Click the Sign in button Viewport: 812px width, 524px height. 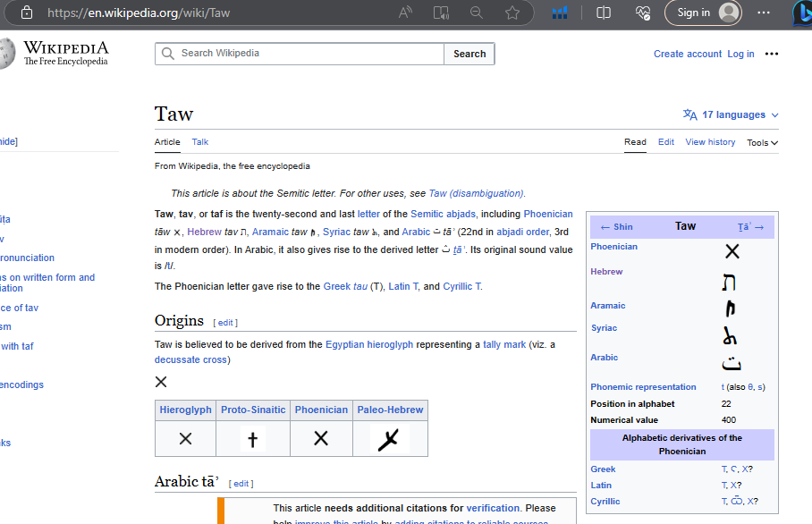pyautogui.click(x=703, y=13)
